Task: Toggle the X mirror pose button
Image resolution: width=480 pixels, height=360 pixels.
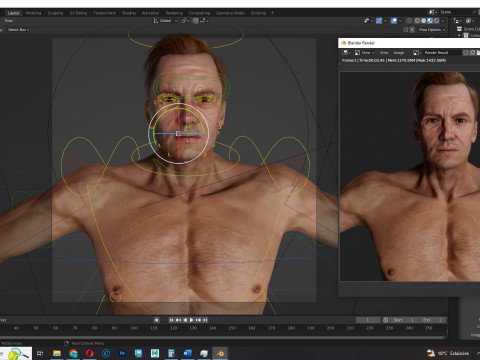Action: click(x=412, y=30)
